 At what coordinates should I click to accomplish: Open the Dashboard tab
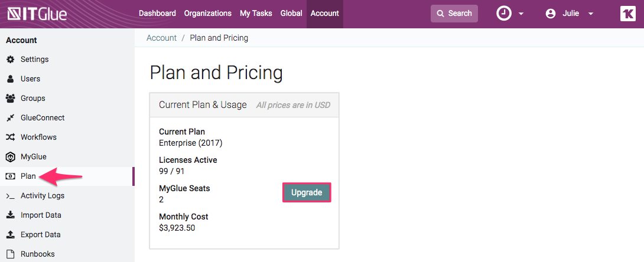pos(157,14)
